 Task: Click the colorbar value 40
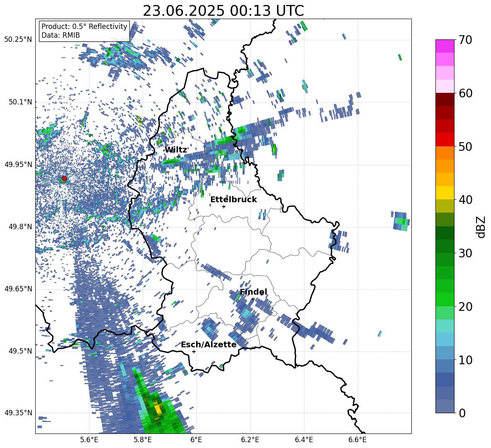(465, 200)
